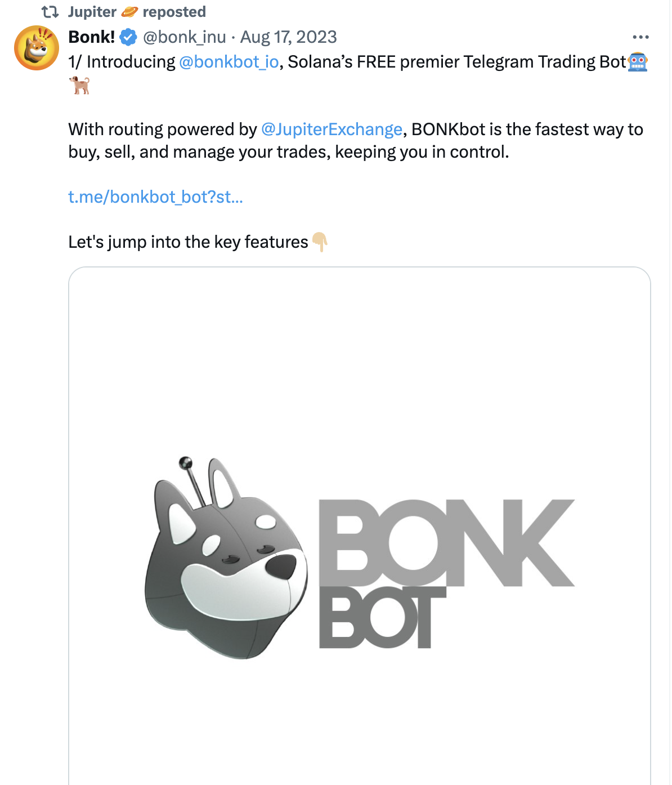
Task: Open the Bonk! profile avatar
Action: tap(37, 48)
